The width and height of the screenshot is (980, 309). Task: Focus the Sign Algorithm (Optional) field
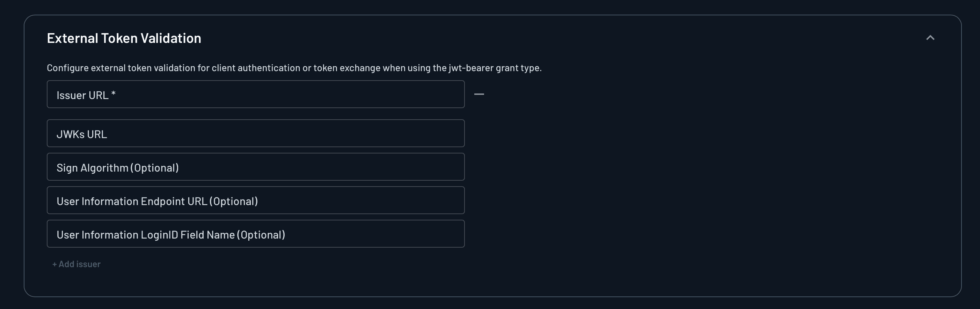coord(255,166)
